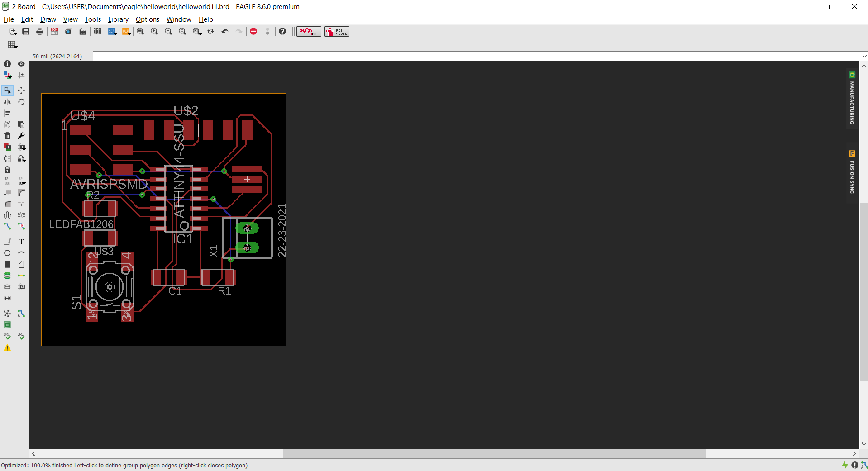
Task: Click the PCB Quote button
Action: (337, 31)
